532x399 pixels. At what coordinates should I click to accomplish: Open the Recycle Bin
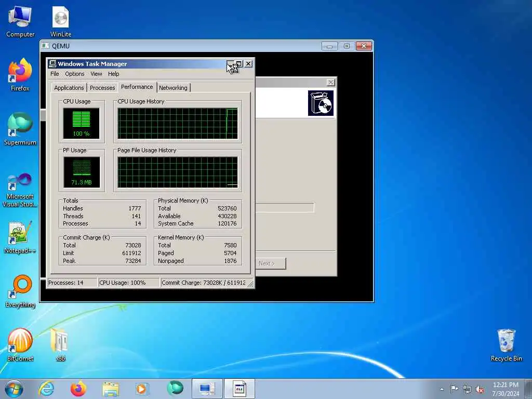click(x=506, y=345)
